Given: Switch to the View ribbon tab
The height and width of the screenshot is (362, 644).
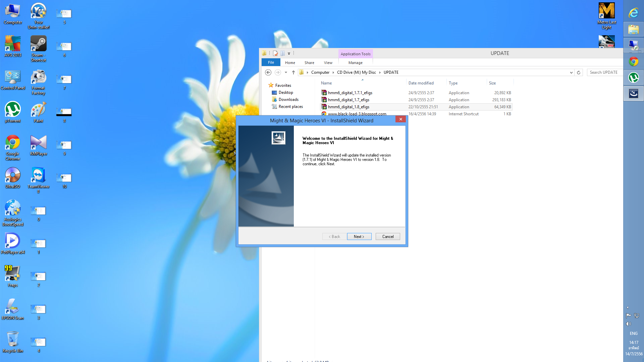Looking at the screenshot, I should pyautogui.click(x=328, y=63).
